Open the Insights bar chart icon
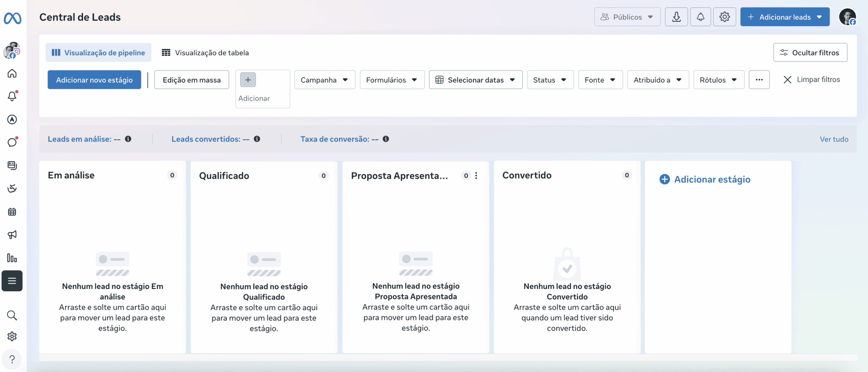868x372 pixels. point(12,258)
